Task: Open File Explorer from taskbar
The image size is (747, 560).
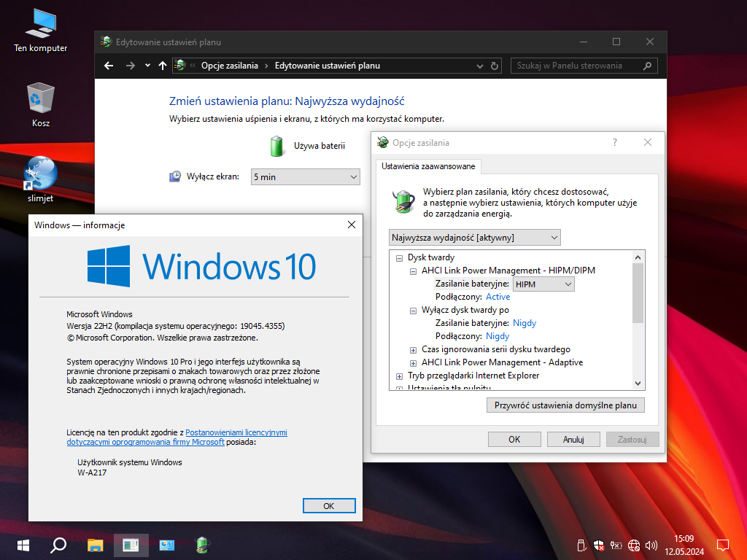Action: coord(96,545)
